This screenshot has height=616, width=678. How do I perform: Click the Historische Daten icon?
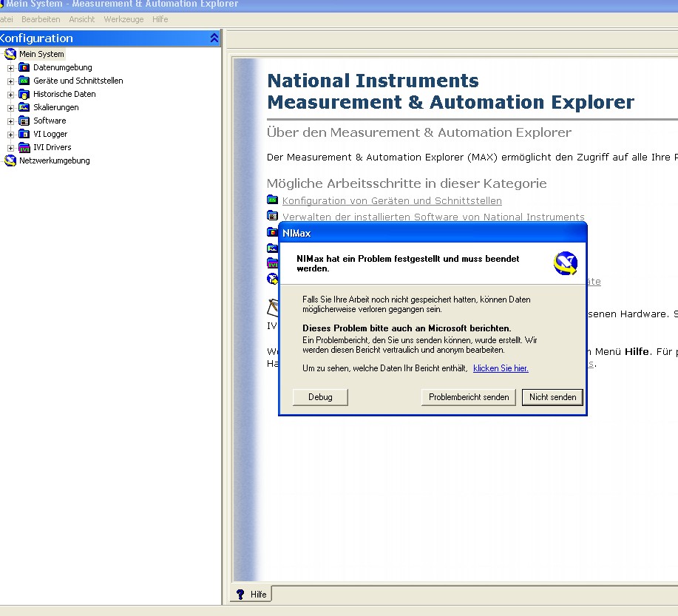pyautogui.click(x=24, y=95)
